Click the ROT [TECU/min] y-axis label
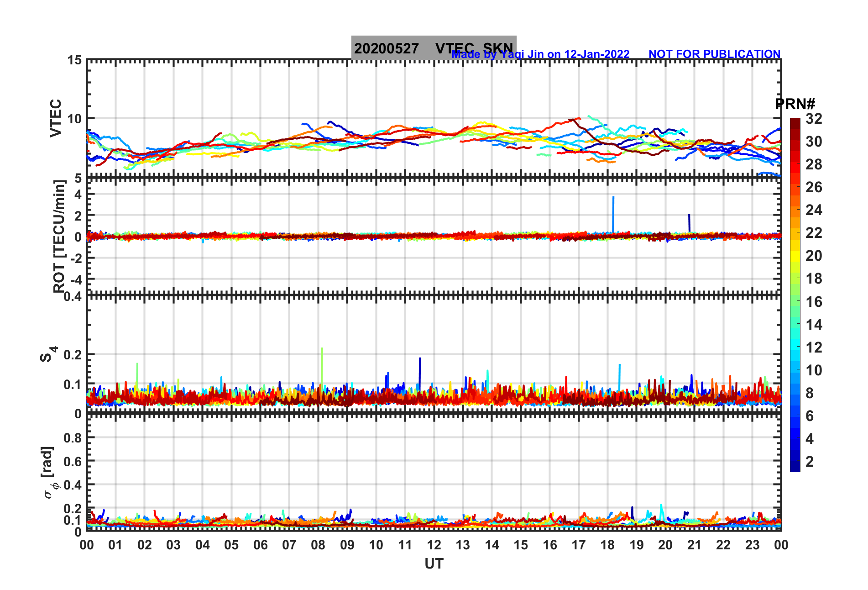Image resolution: width=868 pixels, height=590 pixels. pos(59,236)
